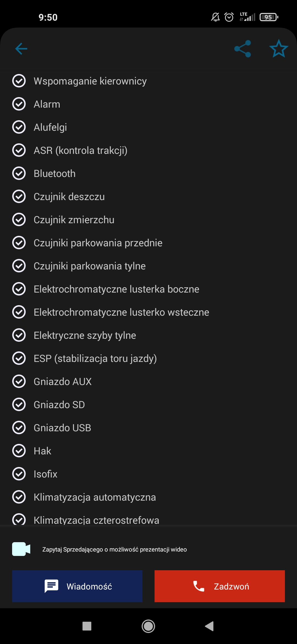
Task: Open recent apps square button
Action: coord(87,626)
